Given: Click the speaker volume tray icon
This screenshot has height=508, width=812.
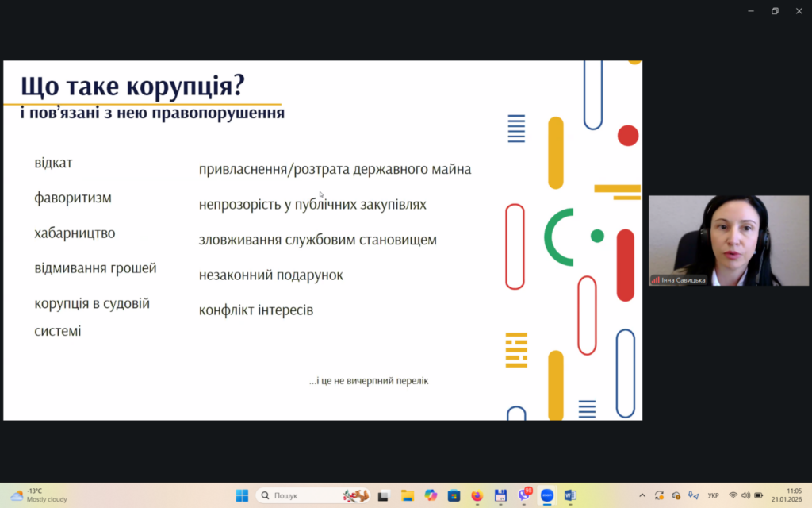Looking at the screenshot, I should click(x=745, y=495).
